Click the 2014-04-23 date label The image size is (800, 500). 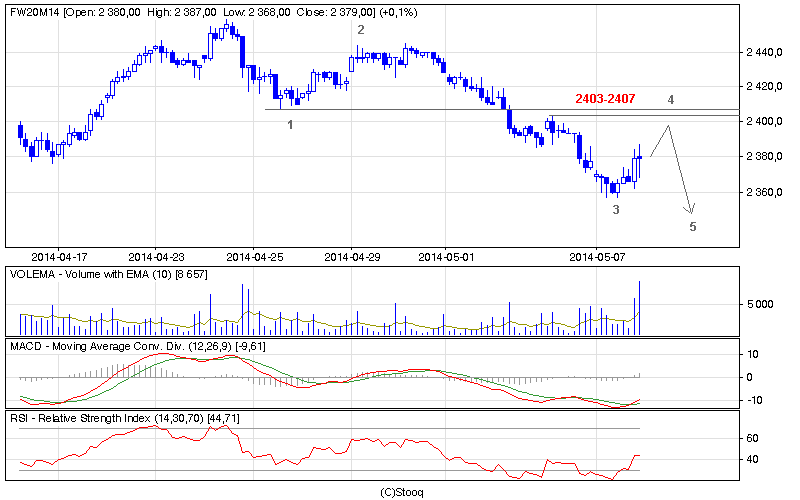point(156,257)
